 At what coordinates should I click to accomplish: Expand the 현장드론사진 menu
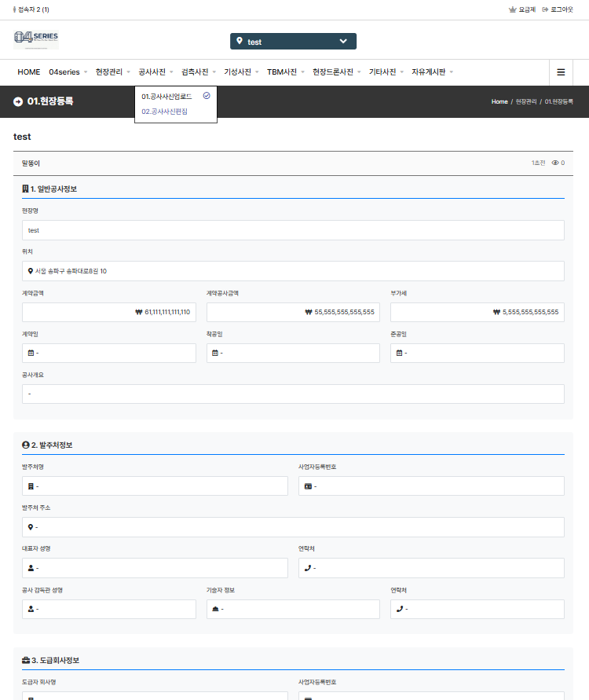pyautogui.click(x=336, y=71)
